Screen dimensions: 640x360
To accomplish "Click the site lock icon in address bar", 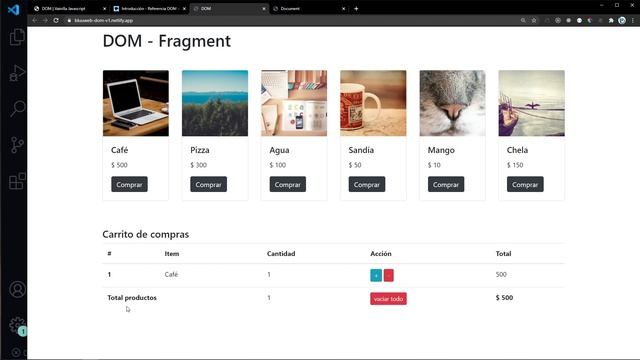I will click(69, 20).
